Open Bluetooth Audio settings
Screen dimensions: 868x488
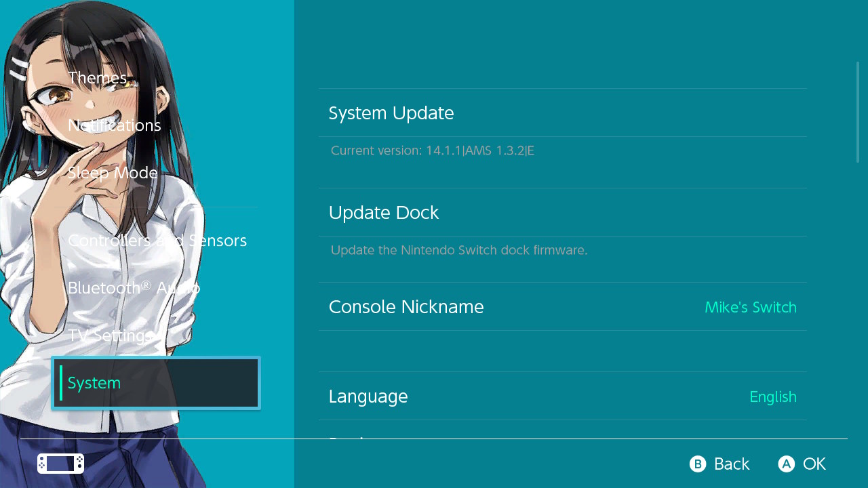pyautogui.click(x=156, y=288)
